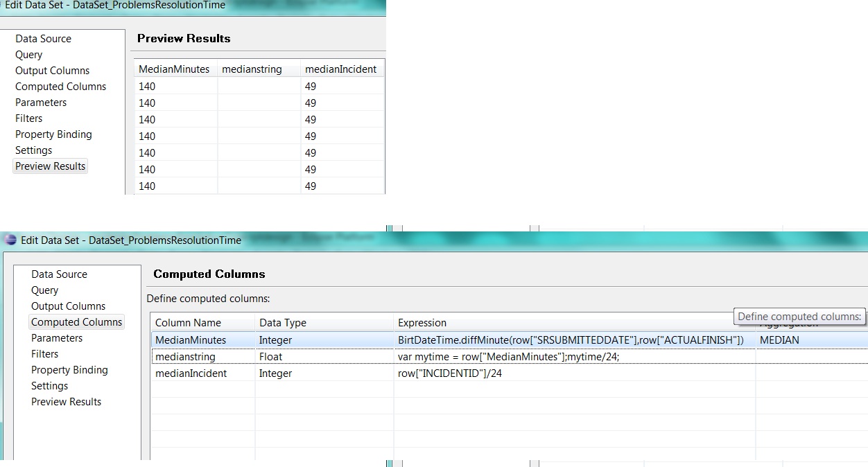Open Property Binding in lower sidebar
Viewport: 868px width, 467px height.
(69, 370)
